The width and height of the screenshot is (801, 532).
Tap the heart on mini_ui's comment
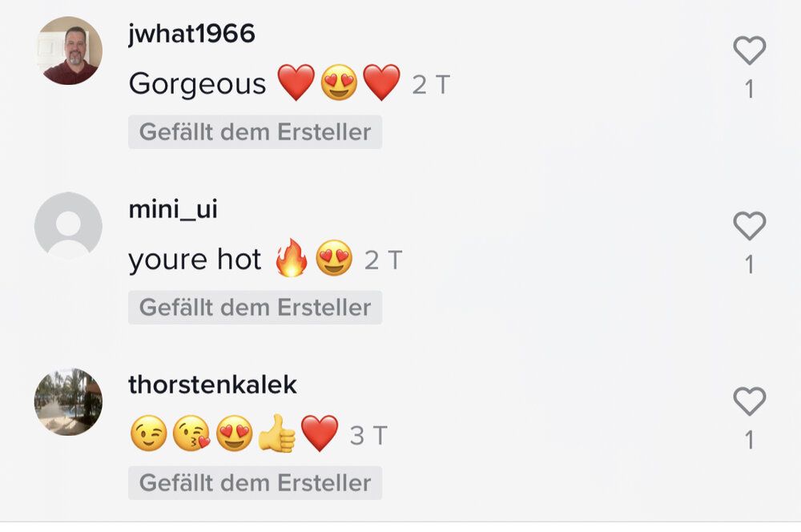[750, 225]
